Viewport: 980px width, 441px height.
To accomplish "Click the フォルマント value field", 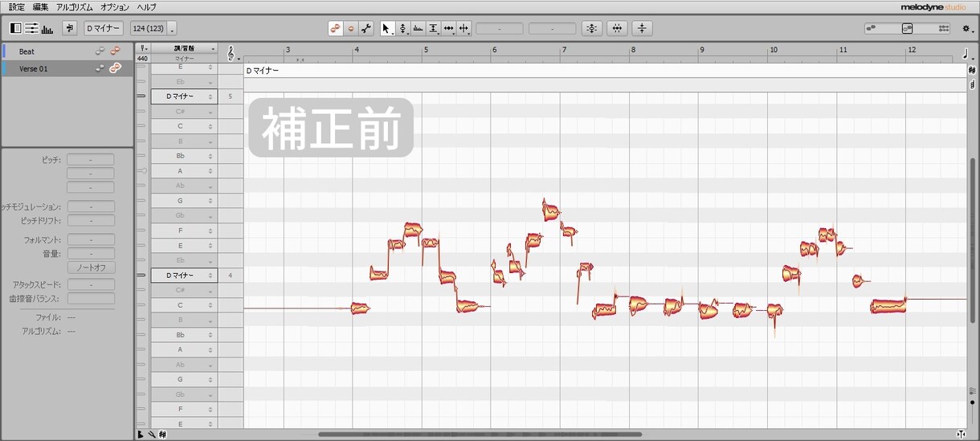I will 91,239.
